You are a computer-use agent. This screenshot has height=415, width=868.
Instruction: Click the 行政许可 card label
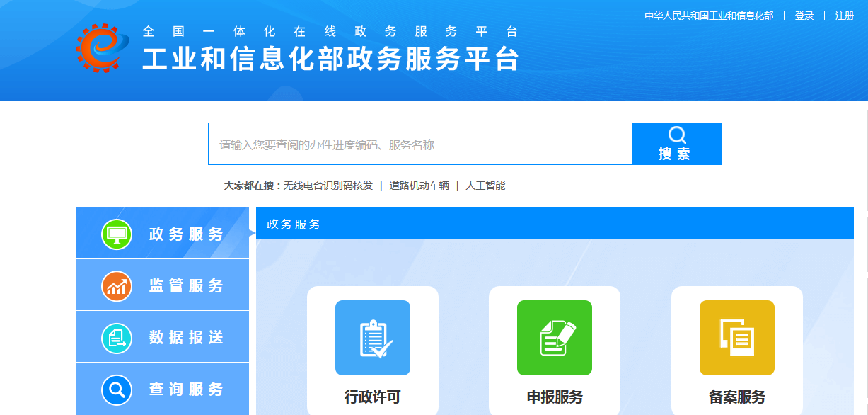tap(373, 397)
